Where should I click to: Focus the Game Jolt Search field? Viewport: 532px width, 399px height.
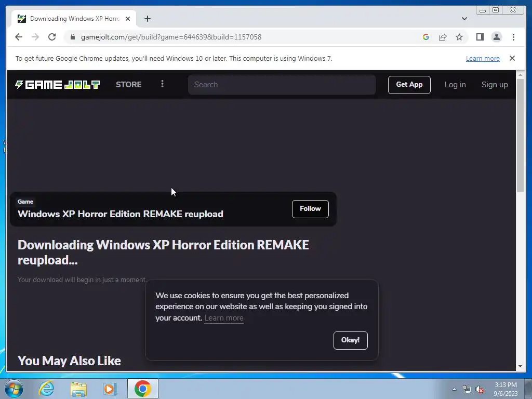click(x=282, y=85)
